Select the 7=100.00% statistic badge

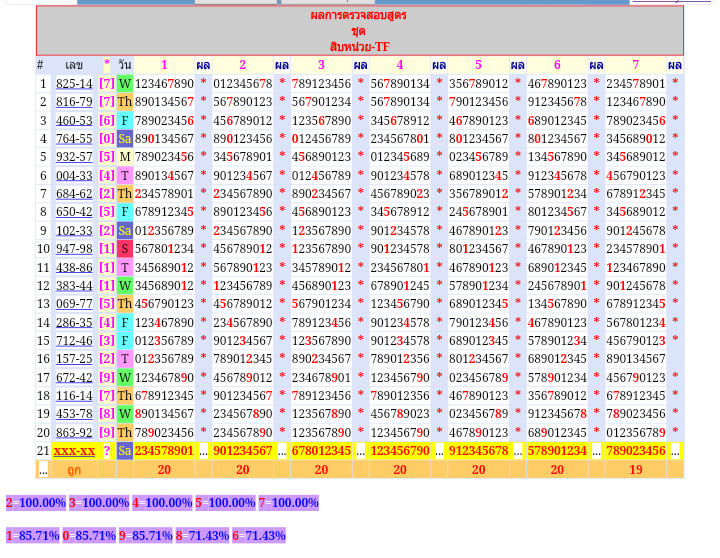tap(288, 502)
